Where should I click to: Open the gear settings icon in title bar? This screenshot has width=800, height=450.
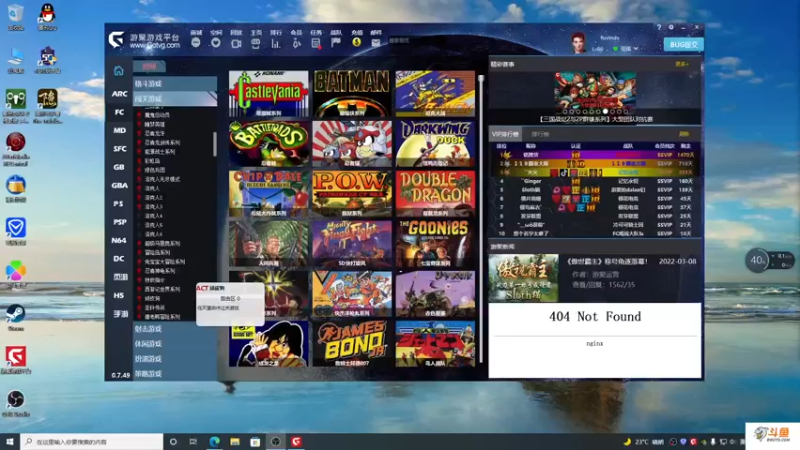pyautogui.click(x=671, y=27)
